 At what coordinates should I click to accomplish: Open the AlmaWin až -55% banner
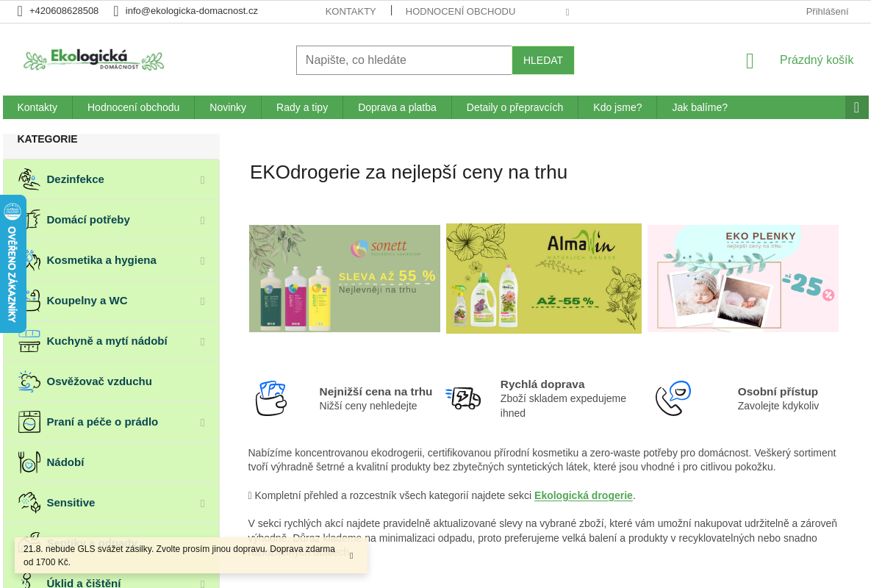click(544, 279)
